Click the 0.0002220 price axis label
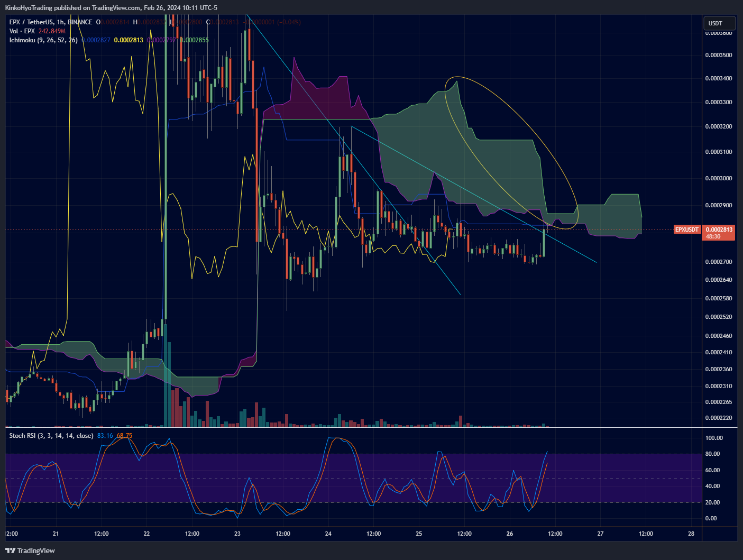Image resolution: width=743 pixels, height=560 pixels. point(719,418)
